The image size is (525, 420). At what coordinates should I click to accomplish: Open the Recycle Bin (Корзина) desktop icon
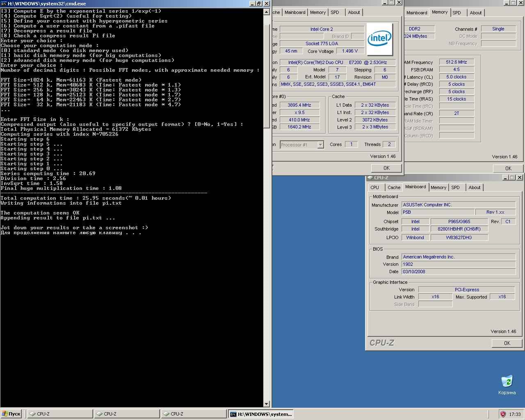click(x=507, y=385)
